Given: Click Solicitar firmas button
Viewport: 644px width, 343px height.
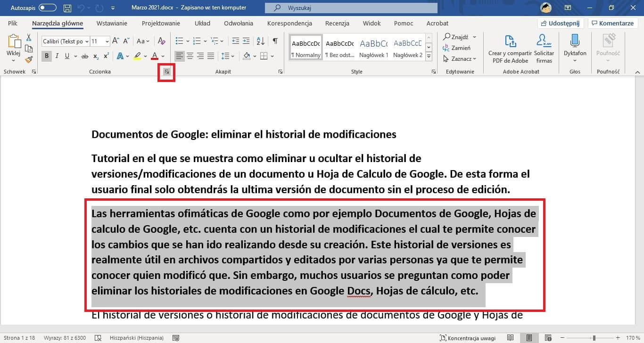Looking at the screenshot, I should 544,49.
